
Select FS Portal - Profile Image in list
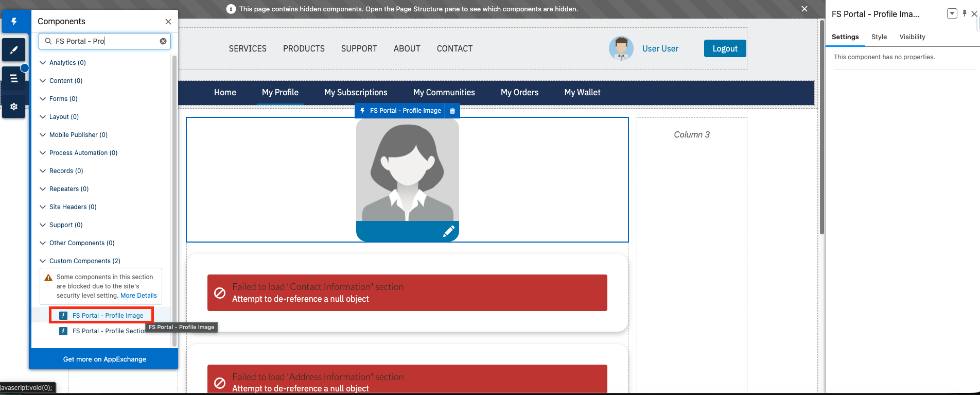pyautogui.click(x=108, y=316)
